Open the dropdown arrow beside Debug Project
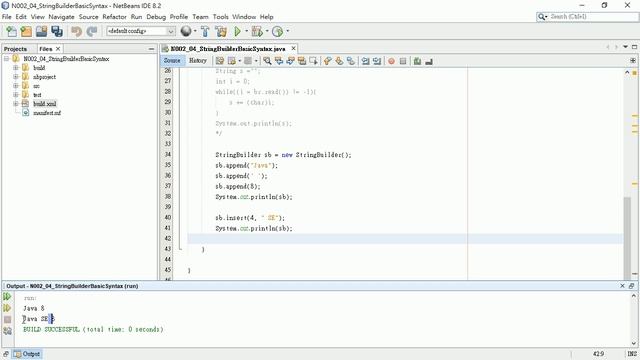 coord(267,31)
